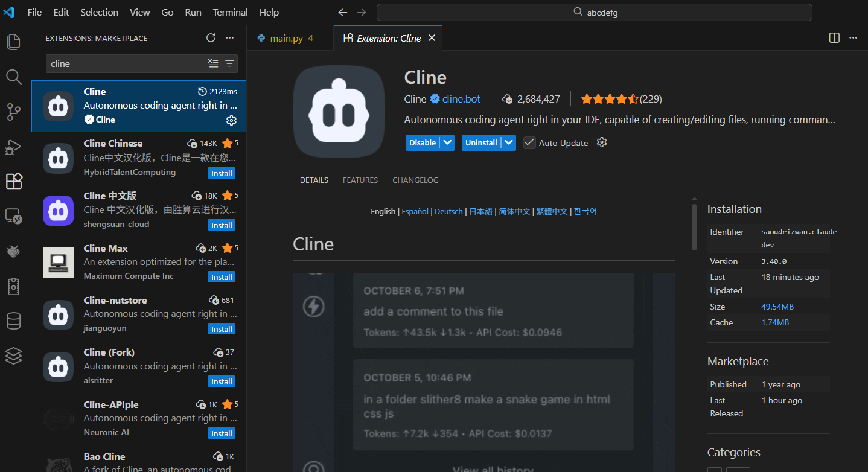Click the star rating of Cline
The height and width of the screenshot is (472, 868).
point(609,99)
